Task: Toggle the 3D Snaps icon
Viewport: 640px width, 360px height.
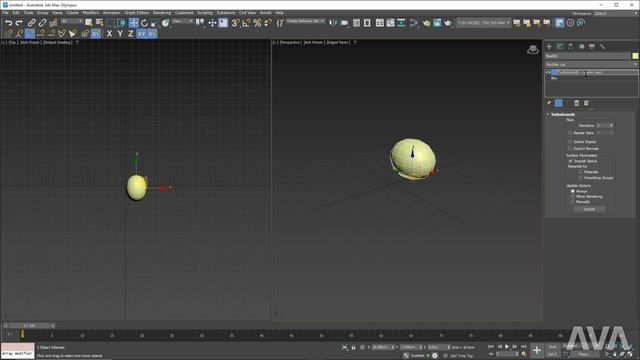Action: click(x=235, y=23)
